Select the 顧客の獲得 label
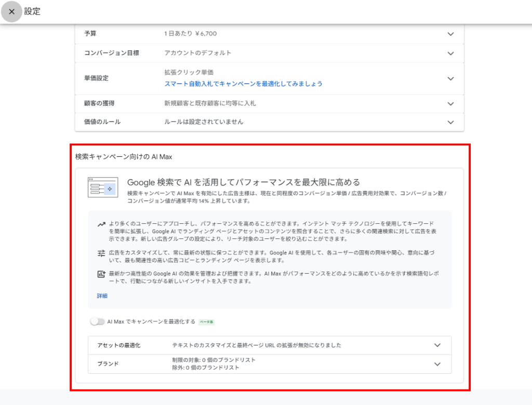Screen dimensions: 532x405 point(99,103)
